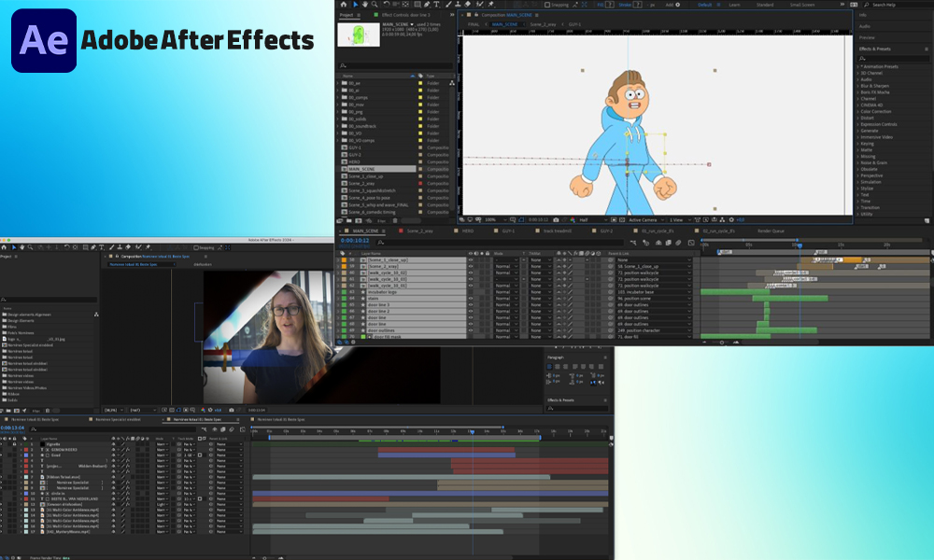Select the Zoom magnifier tool in upper toolbar
The image size is (934, 560).
375,4
